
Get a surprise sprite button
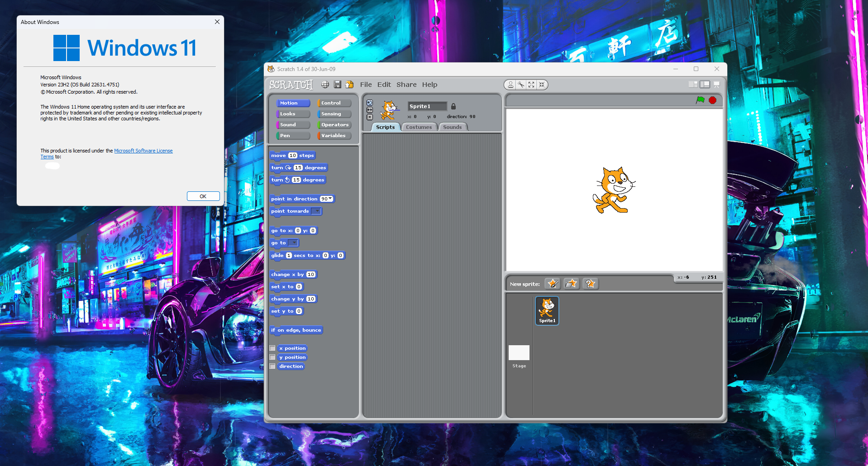[591, 284]
